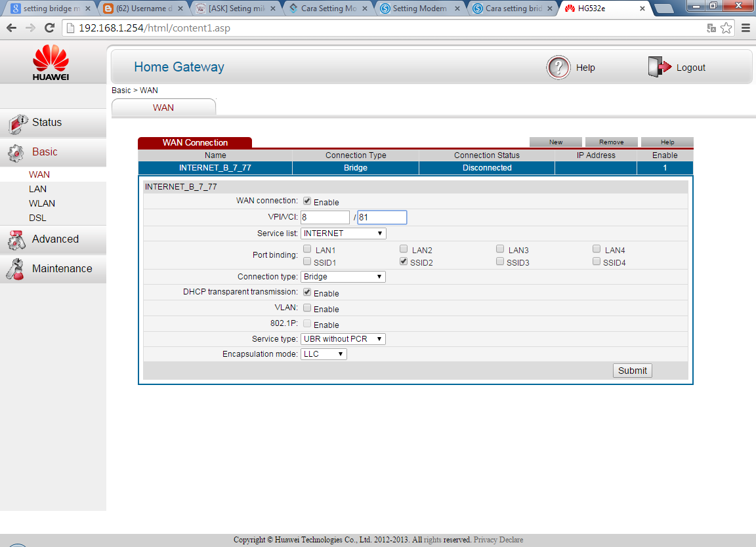The width and height of the screenshot is (756, 547).
Task: Click the Huawei logo
Action: 52,60
